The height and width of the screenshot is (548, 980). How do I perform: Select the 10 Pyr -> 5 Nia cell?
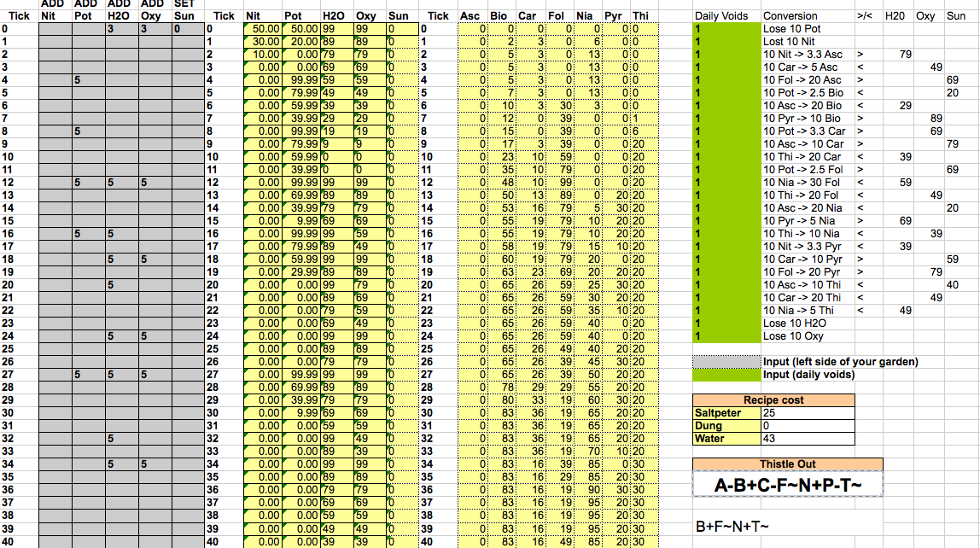click(x=808, y=220)
